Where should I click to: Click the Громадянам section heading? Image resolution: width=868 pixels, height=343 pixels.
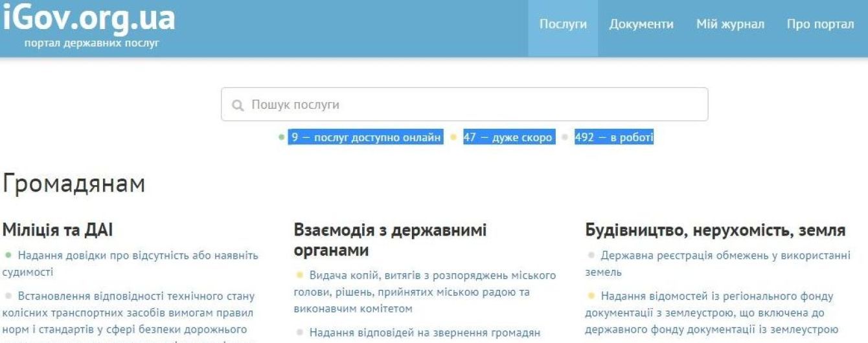point(73,184)
